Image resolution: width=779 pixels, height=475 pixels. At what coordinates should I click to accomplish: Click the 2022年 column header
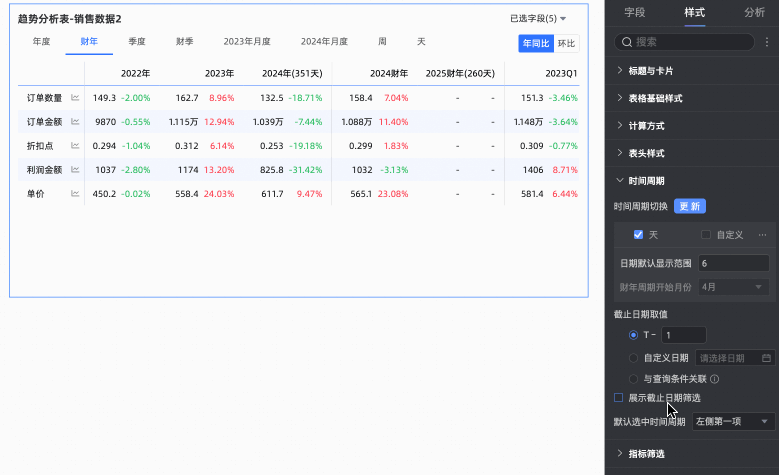point(135,74)
